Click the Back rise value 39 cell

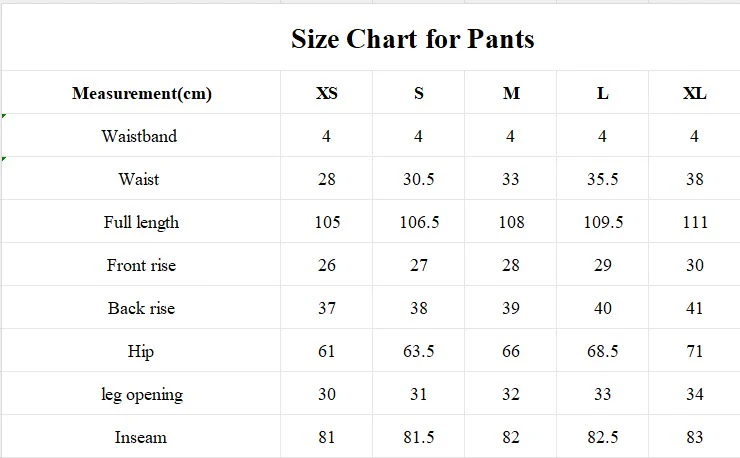point(511,308)
